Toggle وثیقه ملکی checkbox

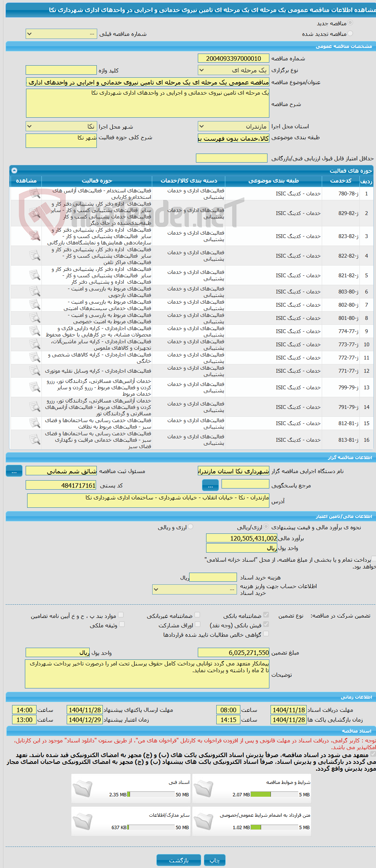point(122,625)
